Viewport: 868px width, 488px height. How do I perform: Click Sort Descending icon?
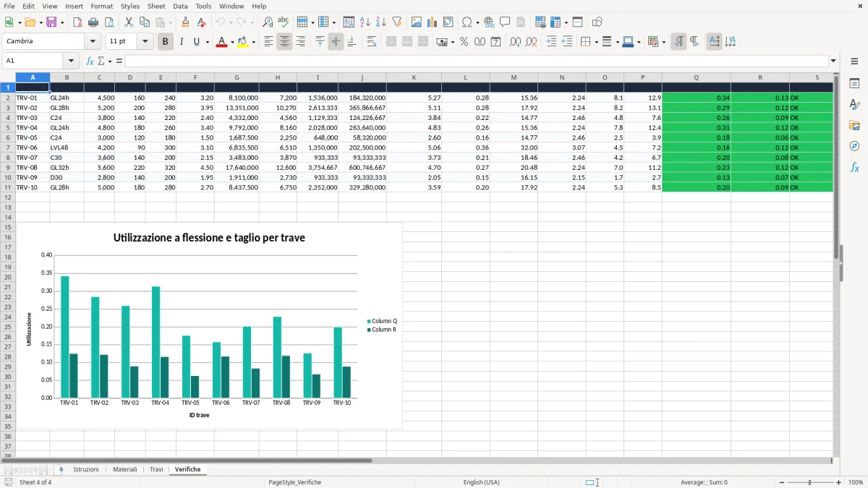point(381,22)
